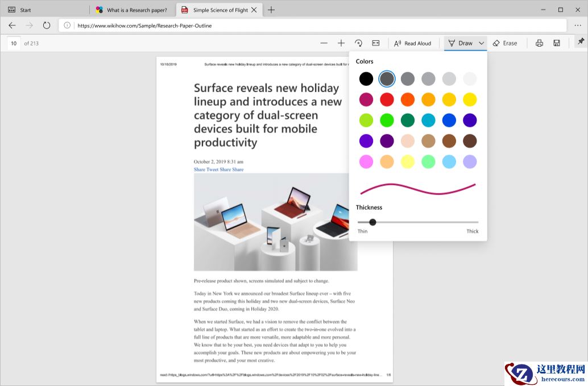Select the Simple Science of Flight tab
The height and width of the screenshot is (386, 588).
pyautogui.click(x=220, y=10)
